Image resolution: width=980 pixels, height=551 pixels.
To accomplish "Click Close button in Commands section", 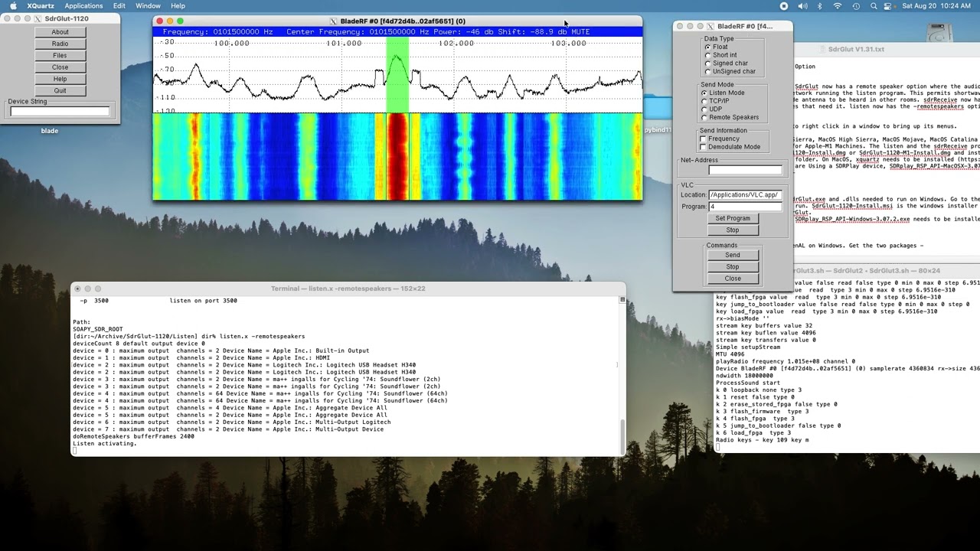I will [x=733, y=279].
